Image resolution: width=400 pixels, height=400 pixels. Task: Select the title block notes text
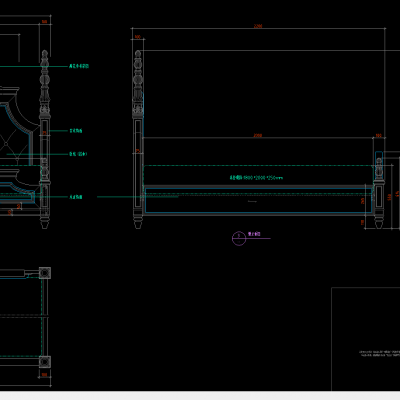(x=379, y=353)
